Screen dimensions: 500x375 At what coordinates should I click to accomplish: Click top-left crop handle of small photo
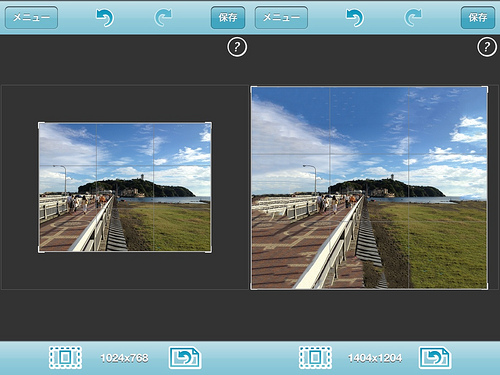(41, 125)
